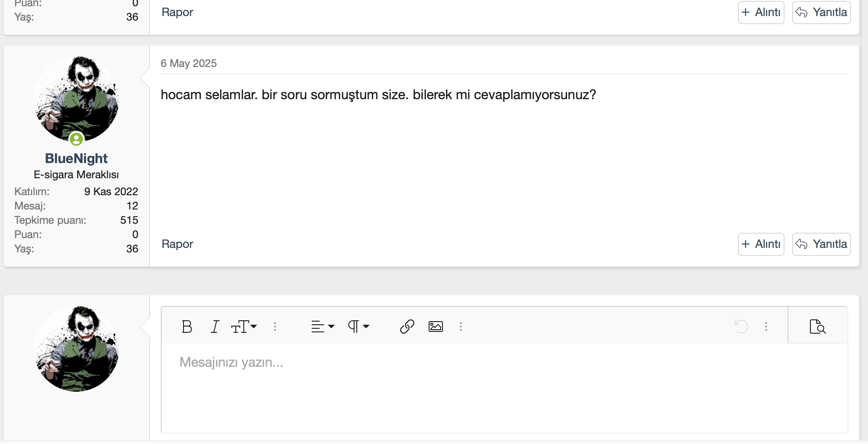Quote BlueNight's post with Alıntı
The image size is (868, 444).
761,244
